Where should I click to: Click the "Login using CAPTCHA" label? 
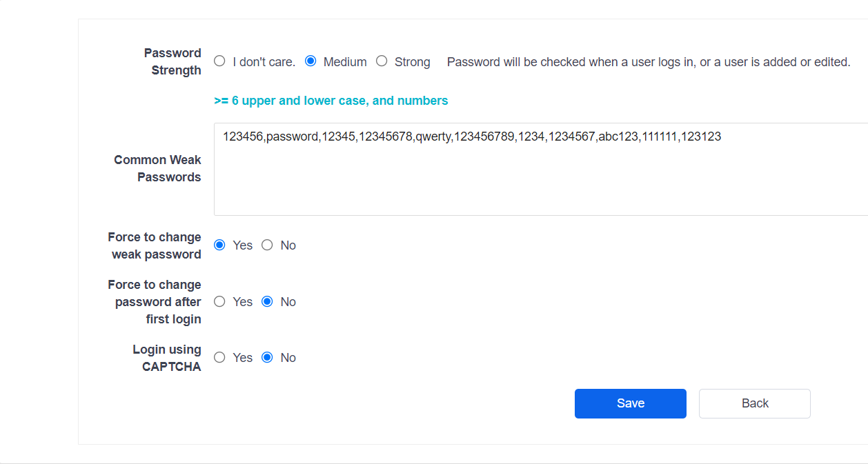pos(167,358)
